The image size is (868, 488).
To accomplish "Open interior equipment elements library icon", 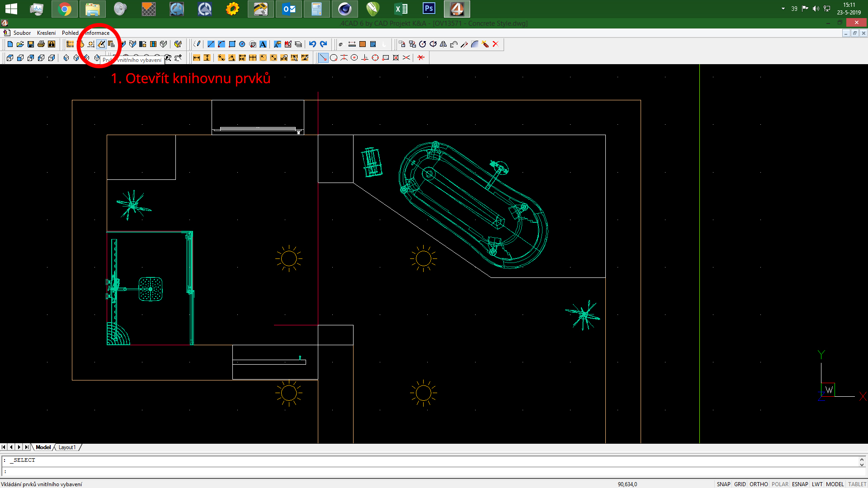I will click(x=101, y=44).
